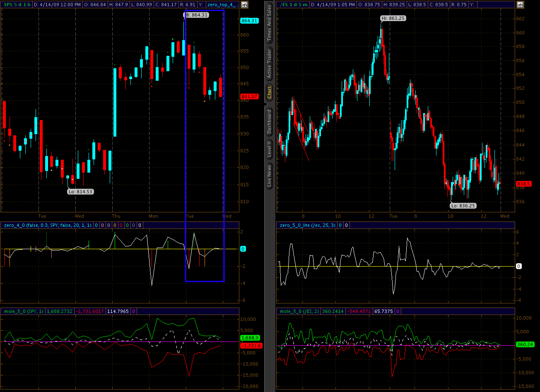Click the /ES 1 d 5 m symbol label
The image size is (540, 392).
[293, 5]
